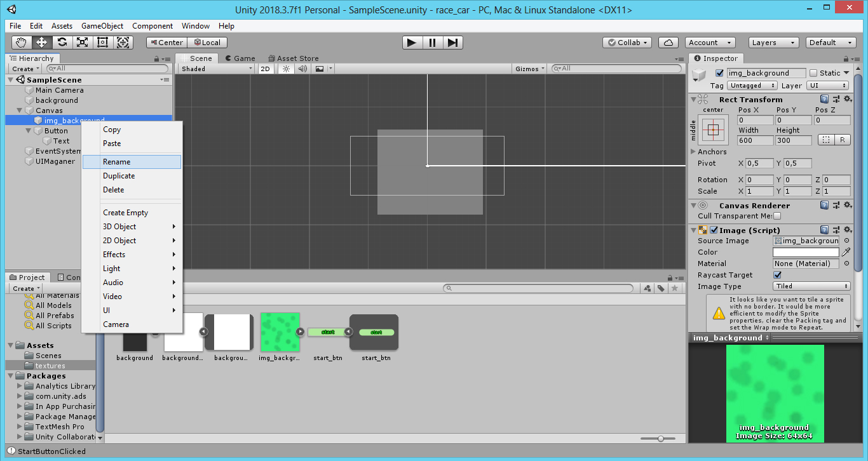Toggle Rect Transform blueprint mode button

pos(825,140)
